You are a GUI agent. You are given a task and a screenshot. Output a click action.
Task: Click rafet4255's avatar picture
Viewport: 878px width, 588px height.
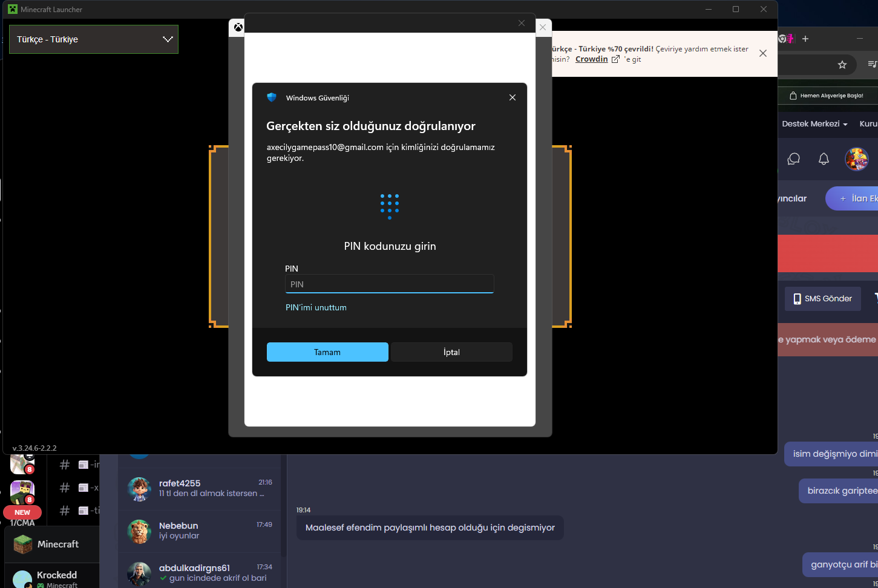point(139,489)
